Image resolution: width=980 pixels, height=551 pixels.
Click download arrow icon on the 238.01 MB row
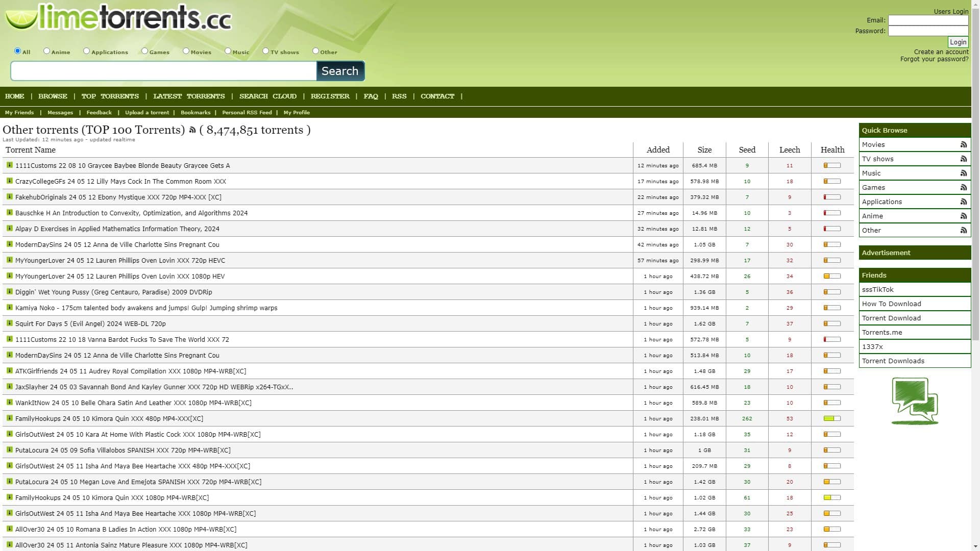click(x=9, y=418)
